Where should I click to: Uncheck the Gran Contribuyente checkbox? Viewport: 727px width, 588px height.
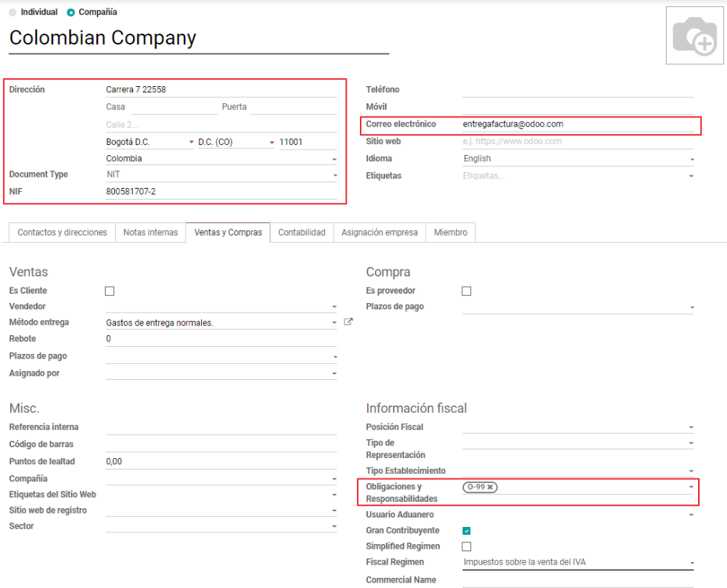point(466,531)
